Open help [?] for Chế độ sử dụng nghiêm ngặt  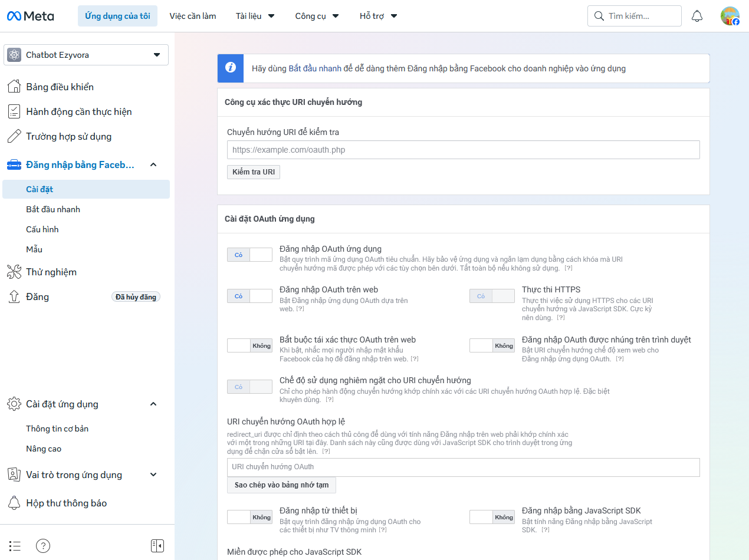point(330,400)
